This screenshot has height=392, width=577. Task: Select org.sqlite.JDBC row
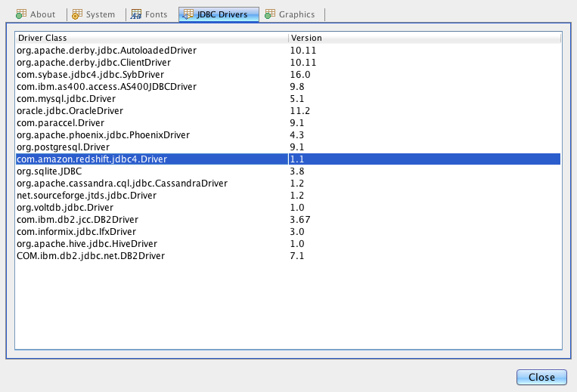(288, 171)
